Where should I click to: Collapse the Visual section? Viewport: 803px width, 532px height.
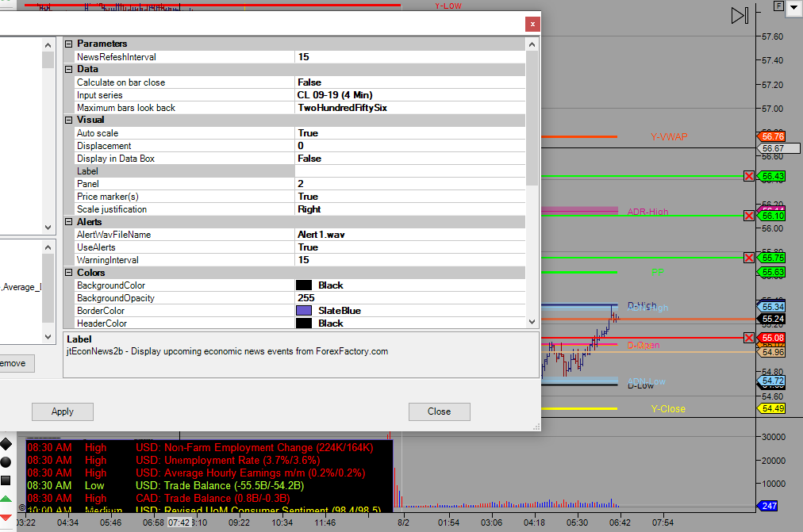(x=68, y=120)
